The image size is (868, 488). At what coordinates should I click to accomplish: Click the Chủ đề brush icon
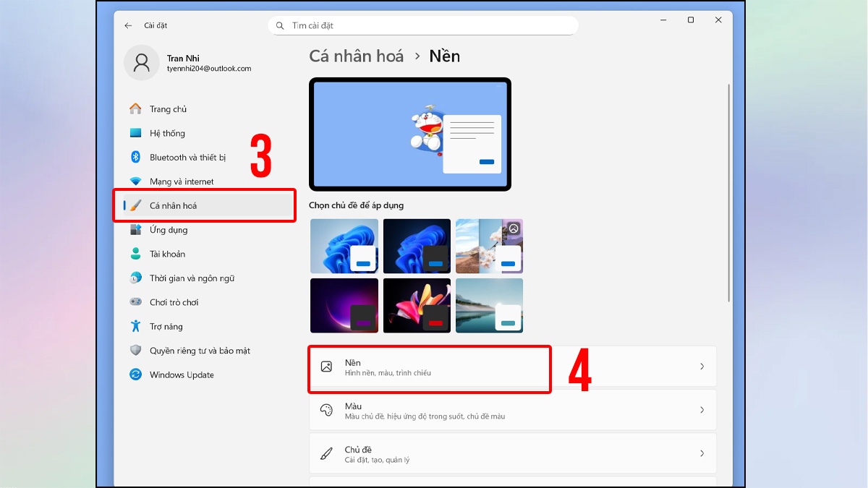pyautogui.click(x=326, y=454)
